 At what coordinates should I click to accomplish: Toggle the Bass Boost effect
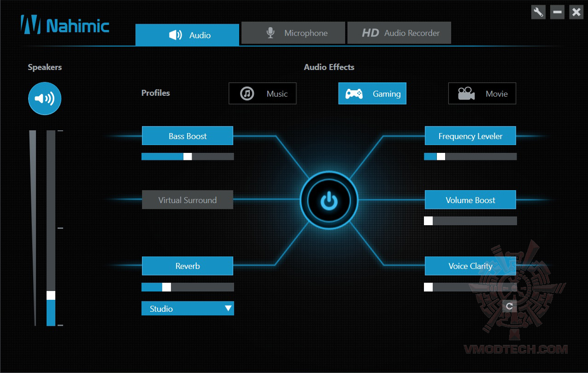[x=188, y=136]
